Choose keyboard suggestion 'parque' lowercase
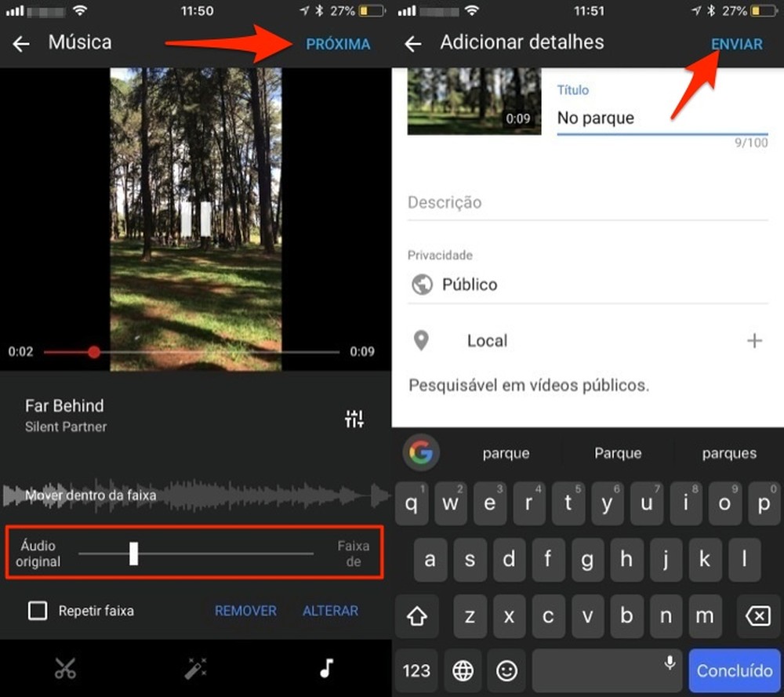 [506, 453]
